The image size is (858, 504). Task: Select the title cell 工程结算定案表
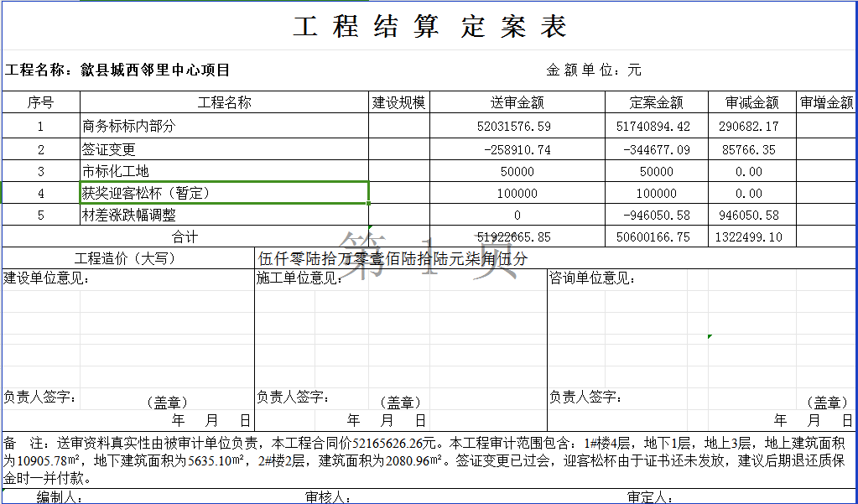(429, 27)
